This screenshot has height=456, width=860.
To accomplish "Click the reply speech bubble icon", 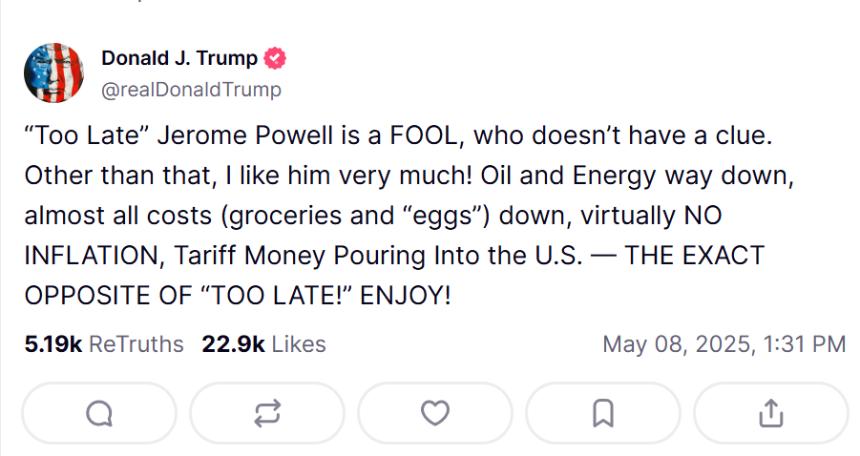I will (x=99, y=413).
